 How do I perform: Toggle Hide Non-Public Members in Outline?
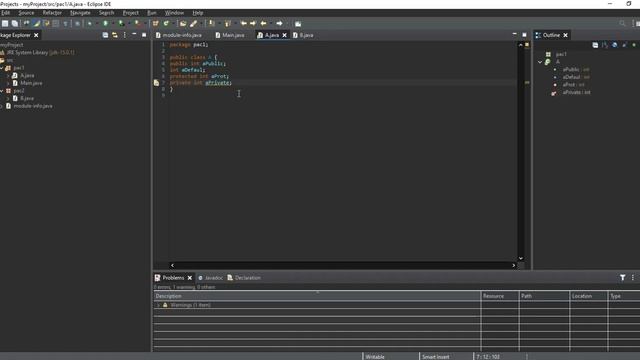coord(634,45)
